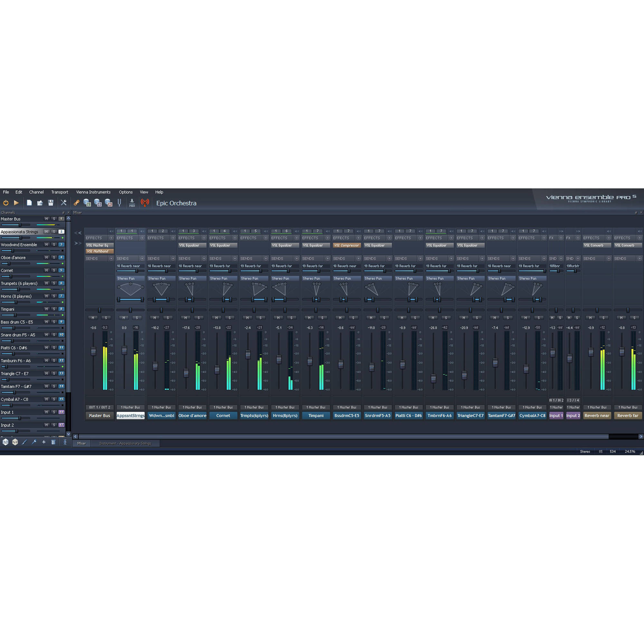Image resolution: width=644 pixels, height=644 pixels.
Task: Open the OUT 1 / OUT 2 output selector
Action: 99,407
